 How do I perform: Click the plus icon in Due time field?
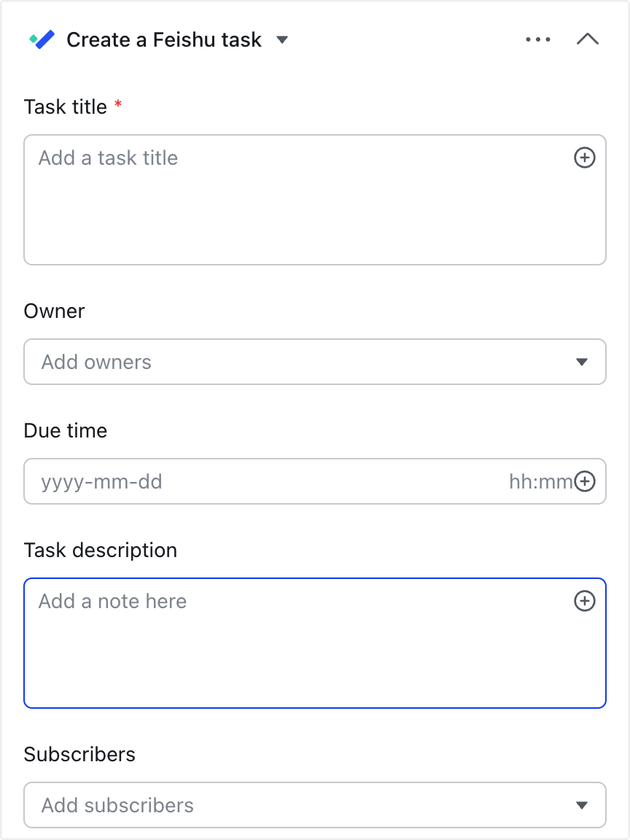[585, 481]
